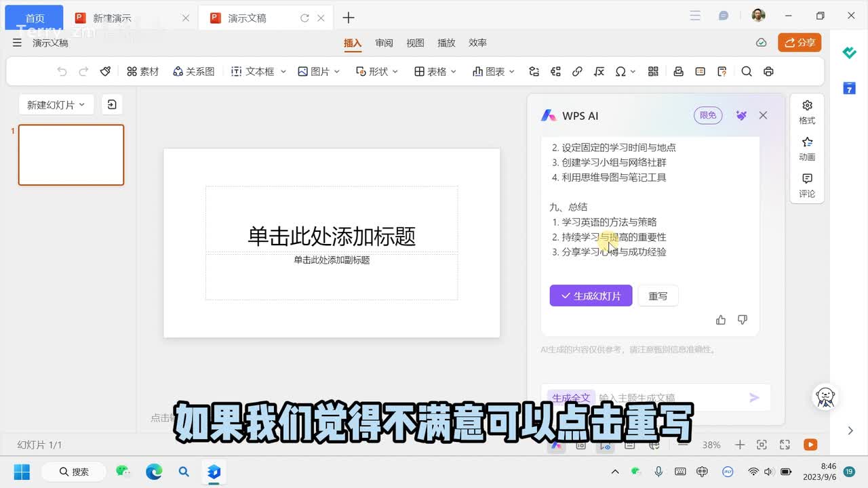Click the format painter brush icon

tap(105, 71)
